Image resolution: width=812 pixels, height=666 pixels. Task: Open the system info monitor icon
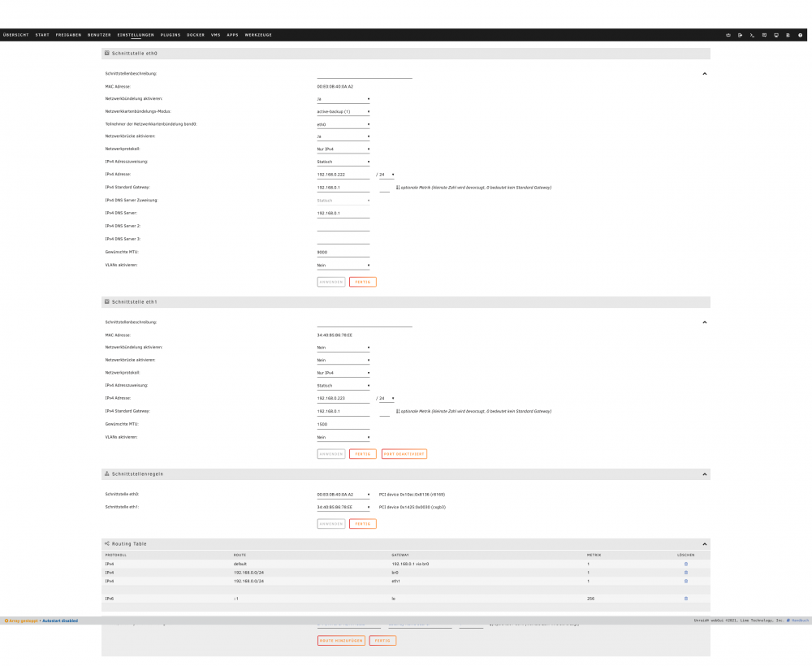(776, 35)
